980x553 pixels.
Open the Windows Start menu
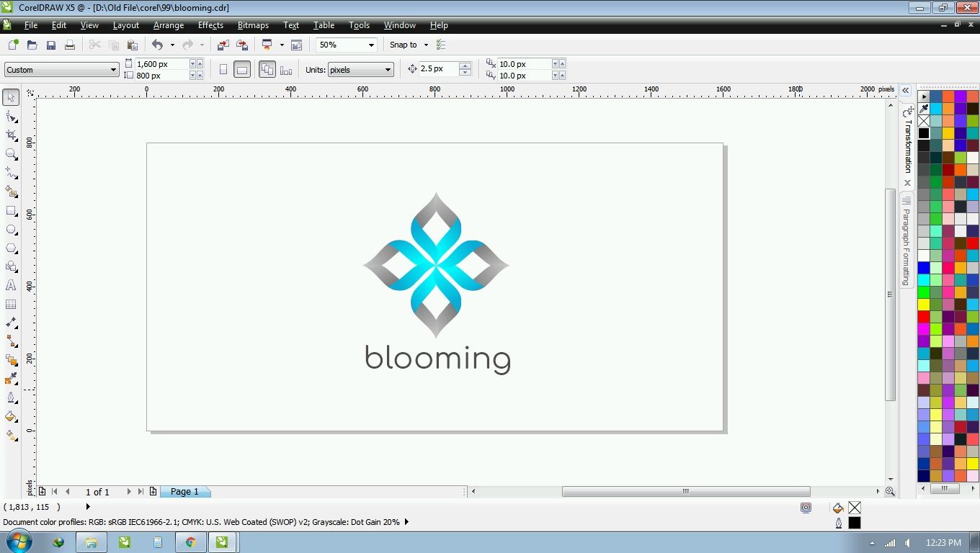tap(18, 541)
